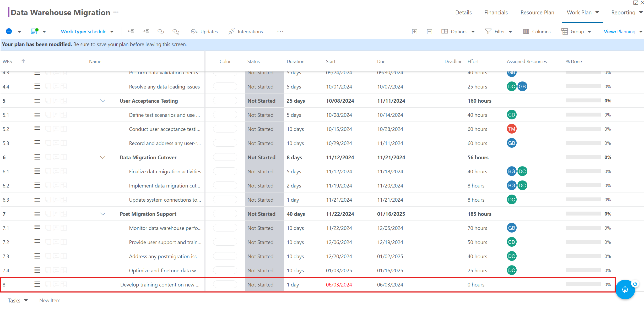644x309 pixels.
Task: Click the link tasks icon
Action: [x=161, y=31]
